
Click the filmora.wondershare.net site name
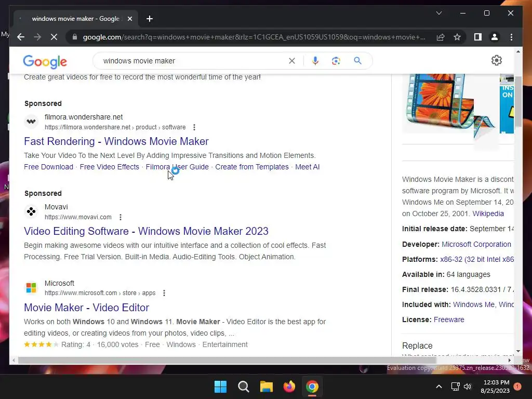tap(84, 117)
